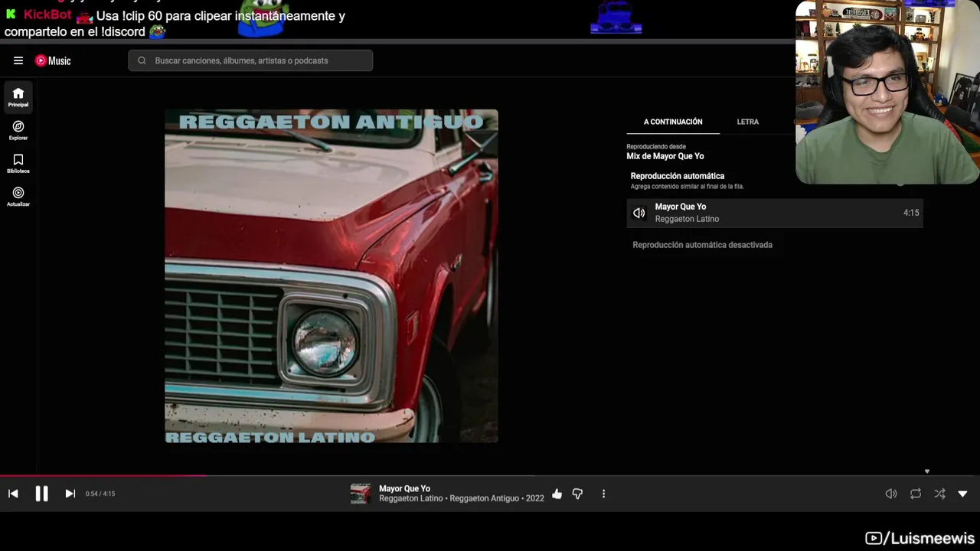Seek along the song progress bar
980x551 pixels.
[x=490, y=475]
